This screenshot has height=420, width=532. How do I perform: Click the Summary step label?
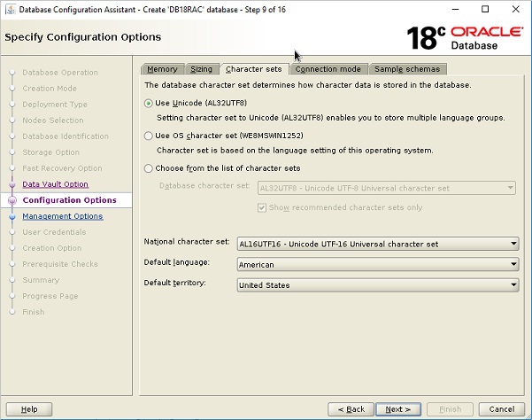[x=41, y=280]
